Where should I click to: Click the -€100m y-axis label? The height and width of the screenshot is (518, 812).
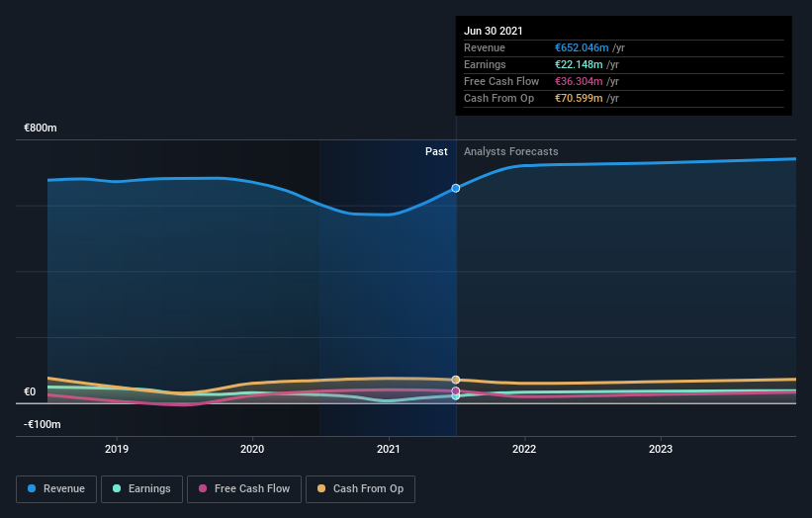(x=43, y=424)
